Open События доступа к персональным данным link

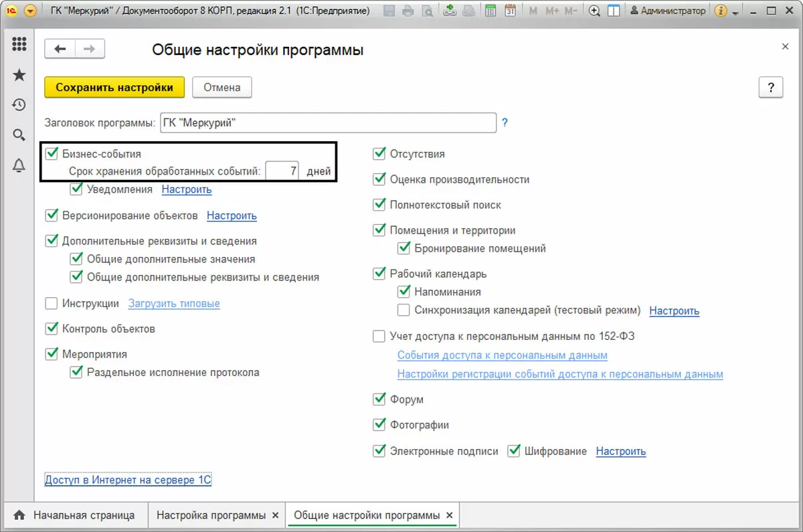503,355
